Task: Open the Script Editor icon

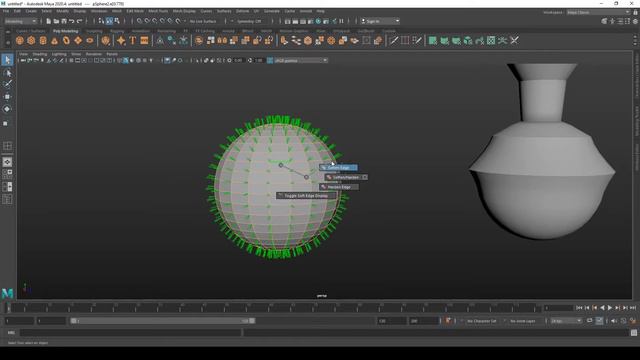Action: 634,333
